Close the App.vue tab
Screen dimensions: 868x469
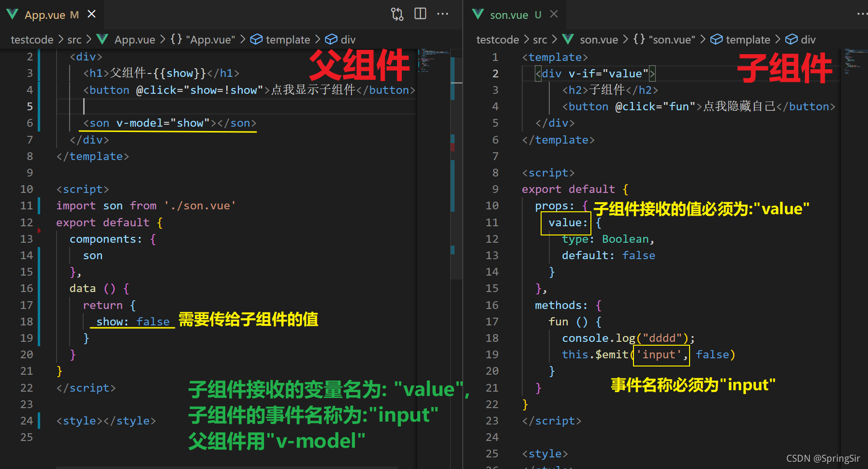91,15
